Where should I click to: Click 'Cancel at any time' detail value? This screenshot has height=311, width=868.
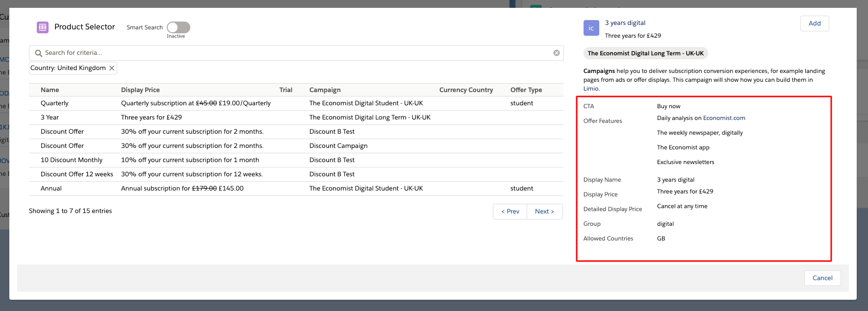(682, 206)
